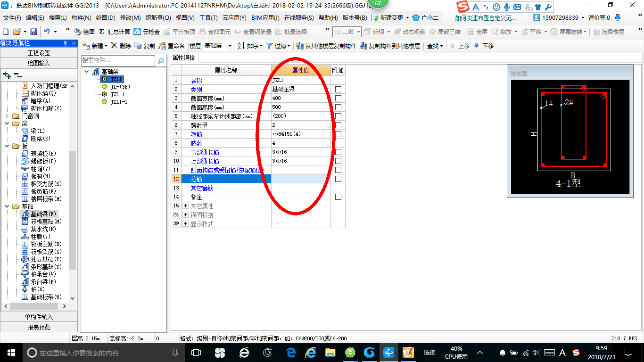
Task: Toggle 附加 checkbox for 跨数量 row
Action: pos(338,125)
